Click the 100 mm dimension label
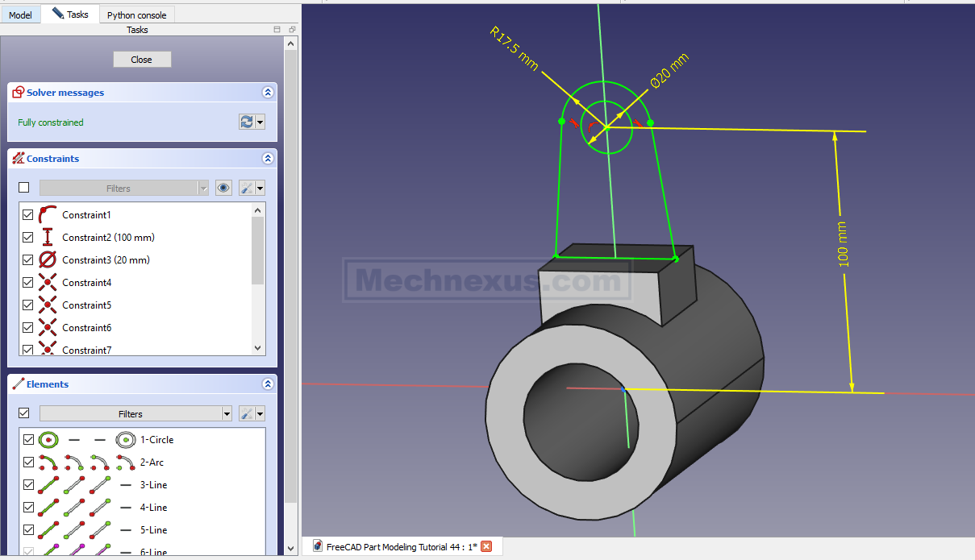The image size is (975, 560). (x=843, y=244)
